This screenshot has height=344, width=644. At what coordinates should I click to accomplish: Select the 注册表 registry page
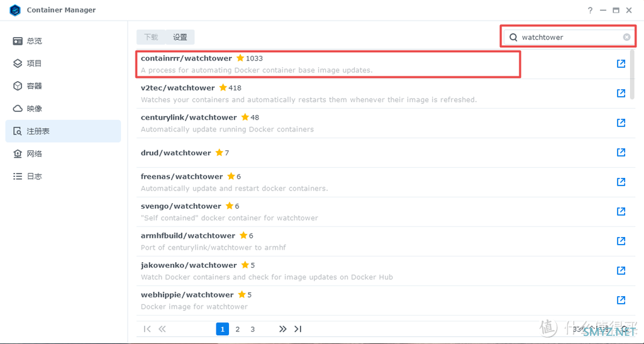pyautogui.click(x=64, y=131)
